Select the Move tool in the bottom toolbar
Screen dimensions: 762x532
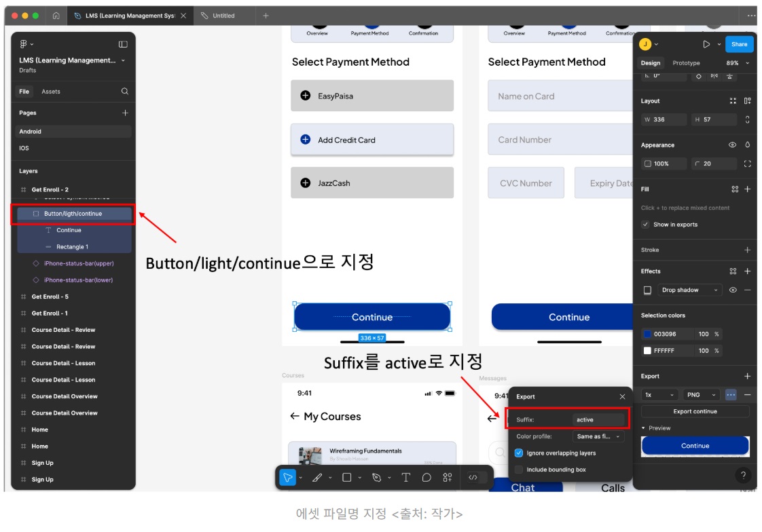(x=288, y=478)
